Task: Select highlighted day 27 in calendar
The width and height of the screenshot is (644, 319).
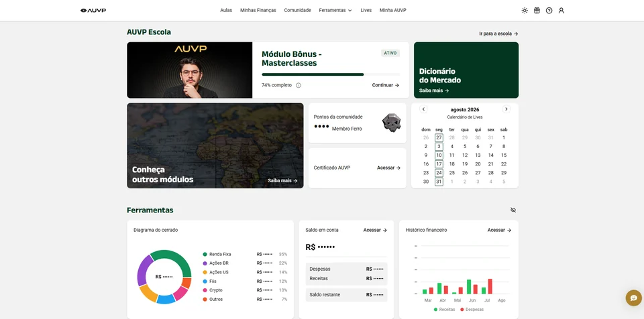Action: [x=439, y=137]
